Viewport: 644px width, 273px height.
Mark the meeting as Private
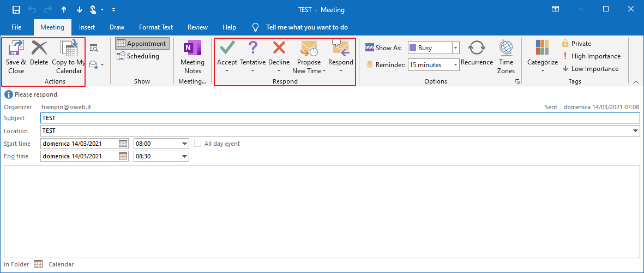tap(576, 44)
